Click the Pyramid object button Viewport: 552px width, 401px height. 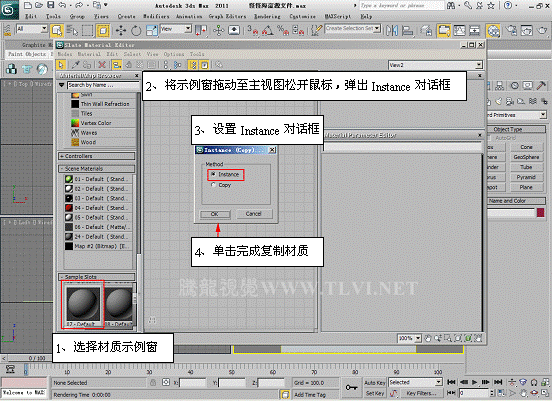point(526,177)
